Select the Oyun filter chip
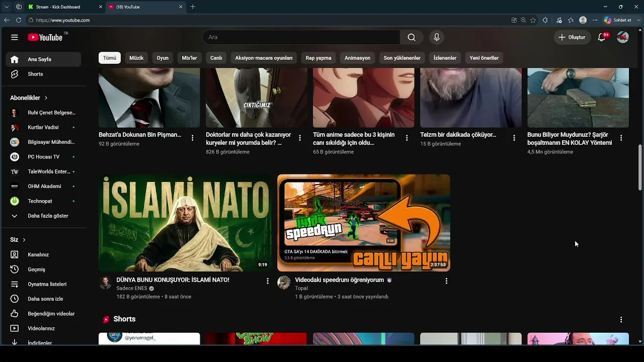The height and width of the screenshot is (362, 644). point(163,58)
